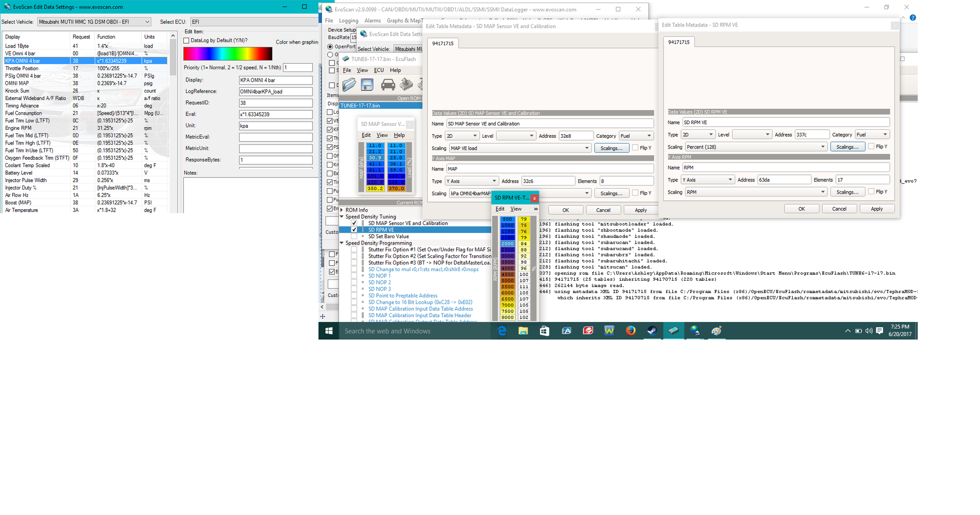
Task: Enable the DataLog by Default checkbox
Action: coord(186,41)
